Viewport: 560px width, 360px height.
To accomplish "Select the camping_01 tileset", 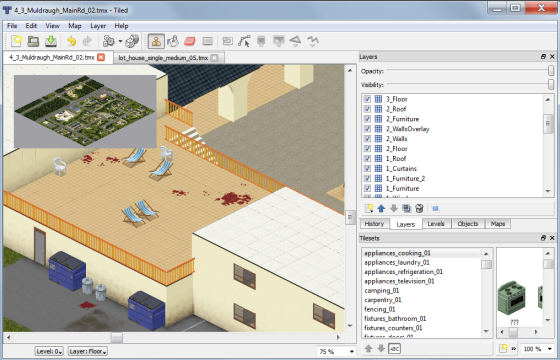I will [x=421, y=290].
